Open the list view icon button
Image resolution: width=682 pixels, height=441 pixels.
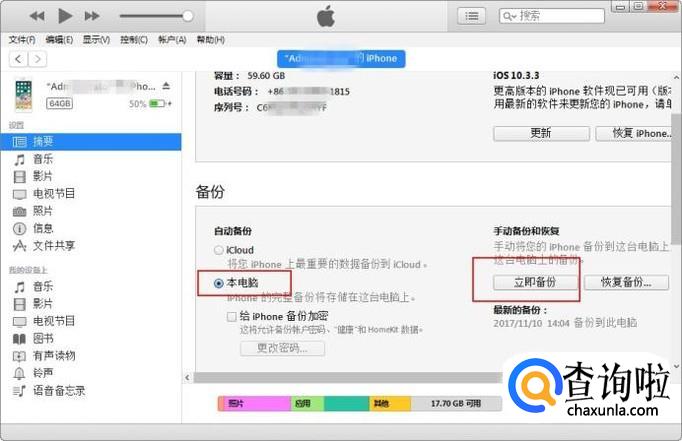(471, 17)
